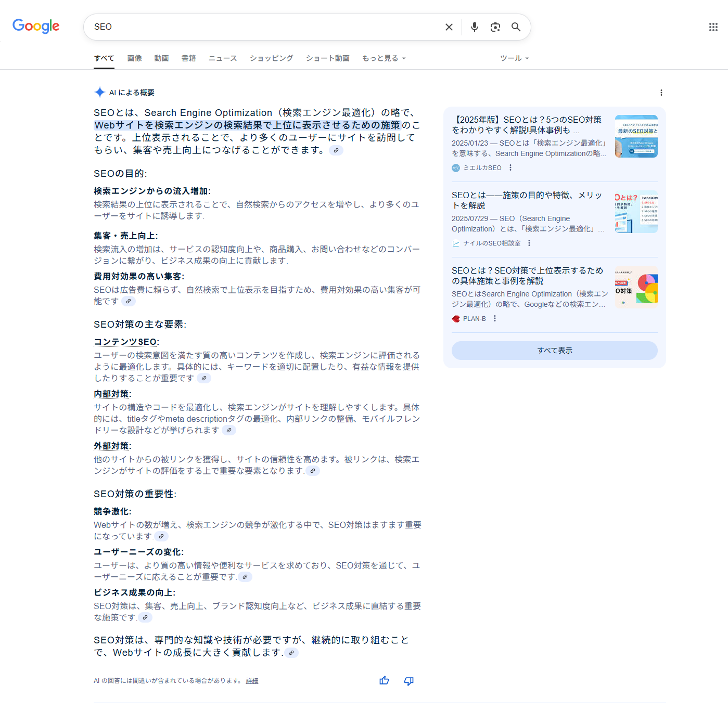The height and width of the screenshot is (711, 728).
Task: Click link chip after 外部対策 paragraph
Action: [x=312, y=471]
